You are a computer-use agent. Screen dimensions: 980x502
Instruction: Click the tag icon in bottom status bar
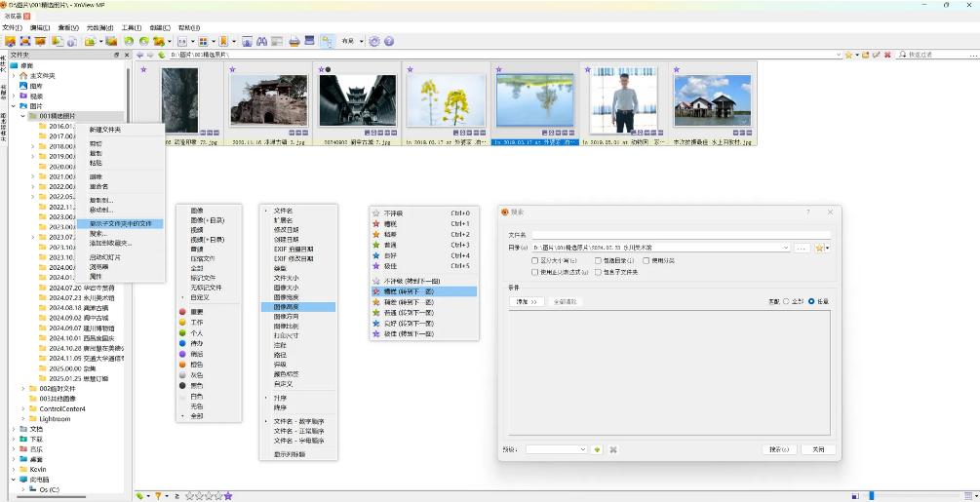click(138, 496)
